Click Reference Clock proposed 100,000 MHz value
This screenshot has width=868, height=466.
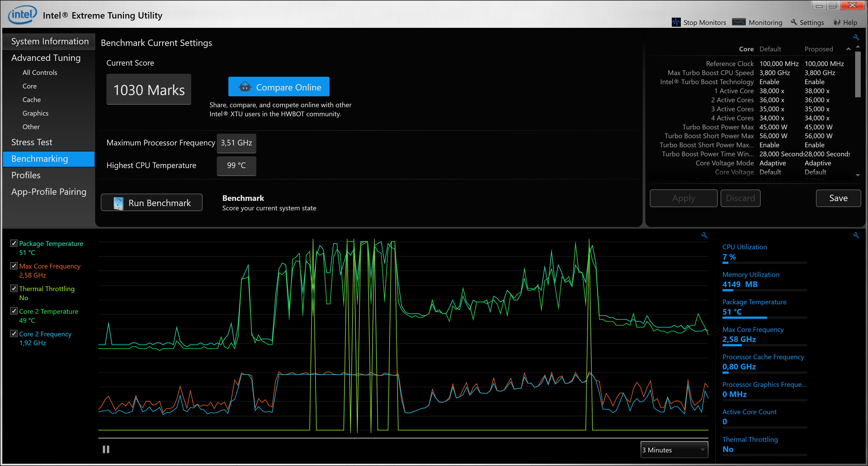(824, 64)
